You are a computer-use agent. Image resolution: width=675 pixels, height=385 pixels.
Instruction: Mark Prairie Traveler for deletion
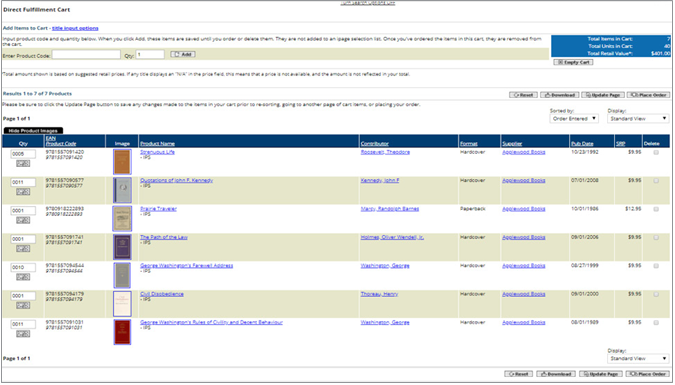point(656,209)
